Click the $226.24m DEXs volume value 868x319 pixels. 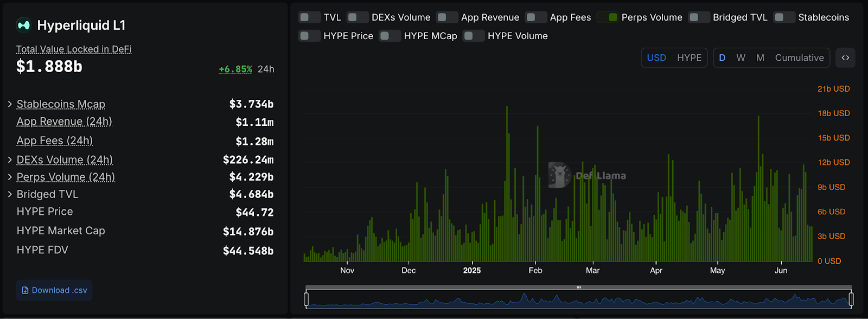click(248, 159)
